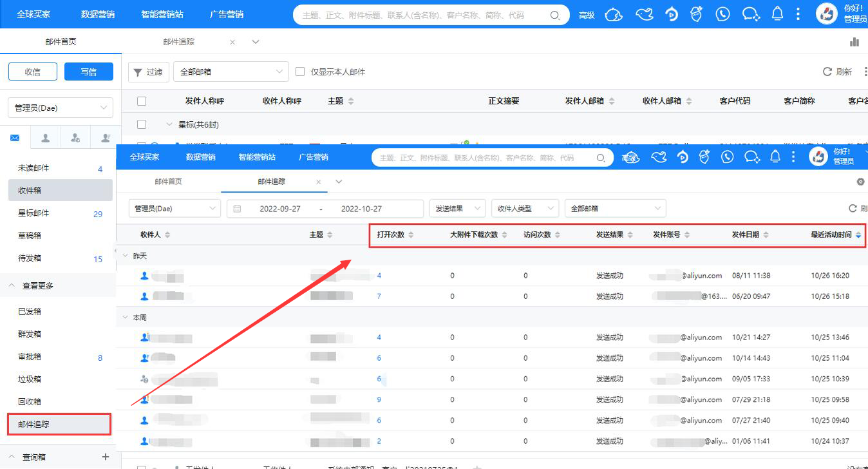Click the bird icon in the mailbox window header

click(645, 14)
